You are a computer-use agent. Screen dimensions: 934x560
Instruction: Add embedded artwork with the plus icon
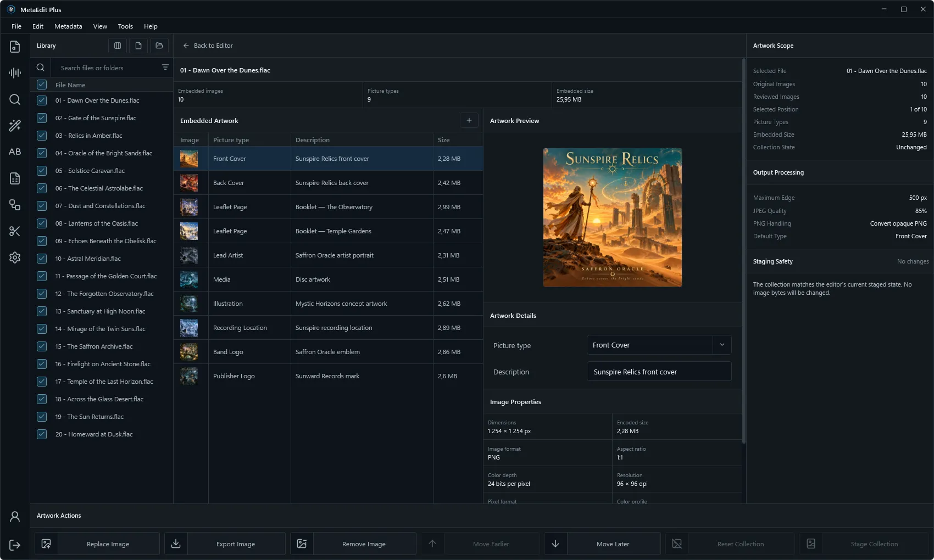[469, 120]
